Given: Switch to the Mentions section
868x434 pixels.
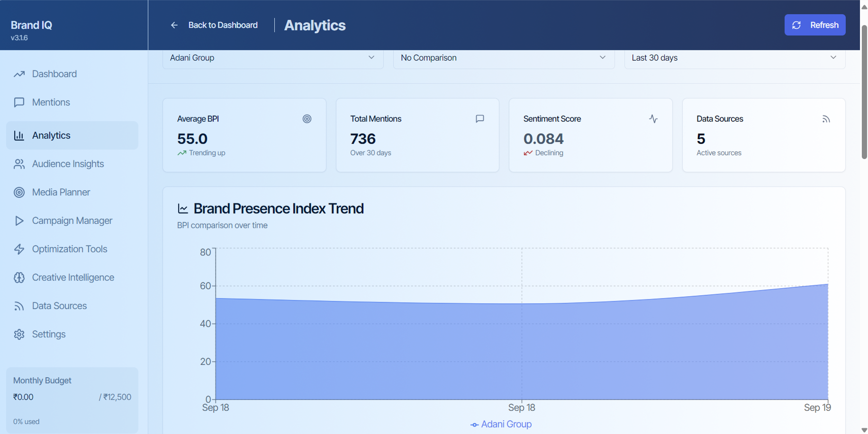Looking at the screenshot, I should 50,102.
